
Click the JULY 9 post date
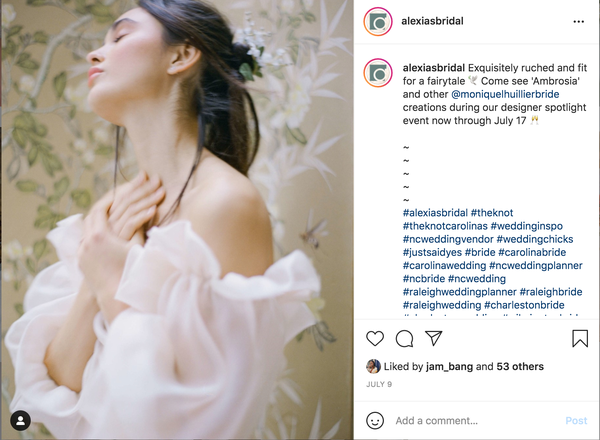pos(379,384)
